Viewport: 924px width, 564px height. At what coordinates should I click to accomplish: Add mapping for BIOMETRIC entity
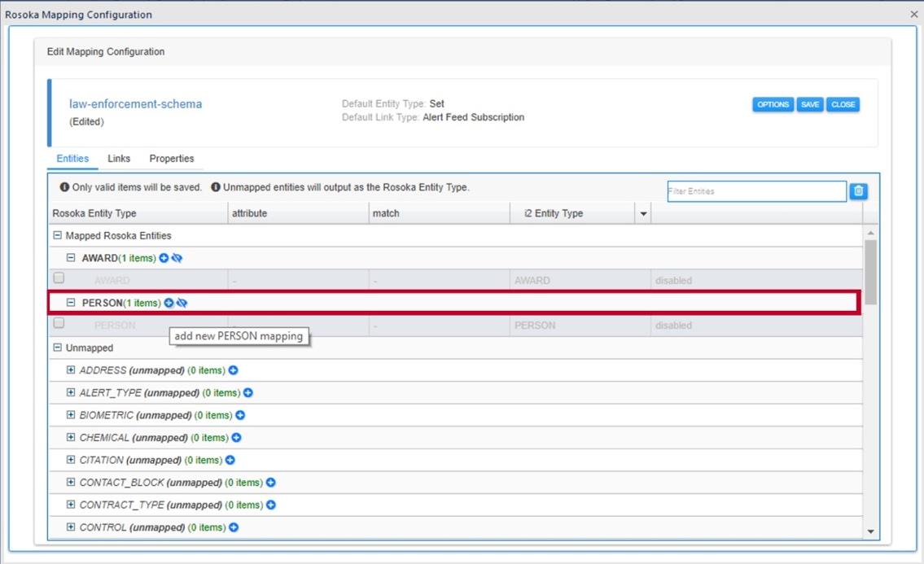[240, 415]
